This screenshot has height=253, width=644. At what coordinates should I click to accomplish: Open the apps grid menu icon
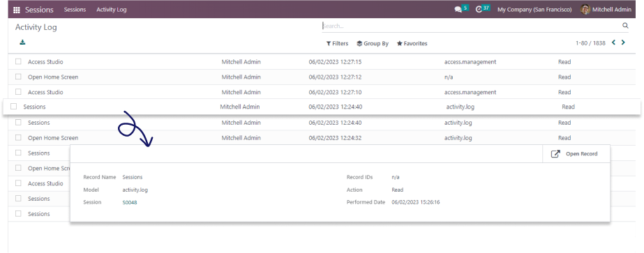tap(17, 10)
